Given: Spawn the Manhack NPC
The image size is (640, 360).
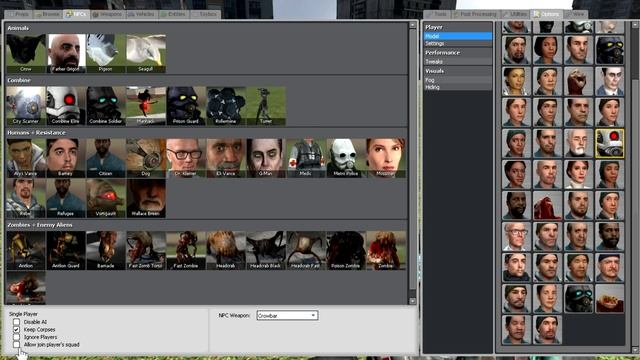Looking at the screenshot, I should pos(146,106).
